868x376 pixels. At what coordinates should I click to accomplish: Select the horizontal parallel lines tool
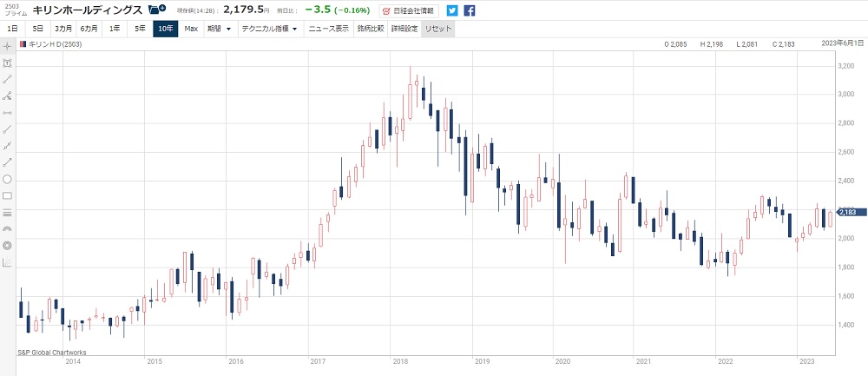pos(7,212)
